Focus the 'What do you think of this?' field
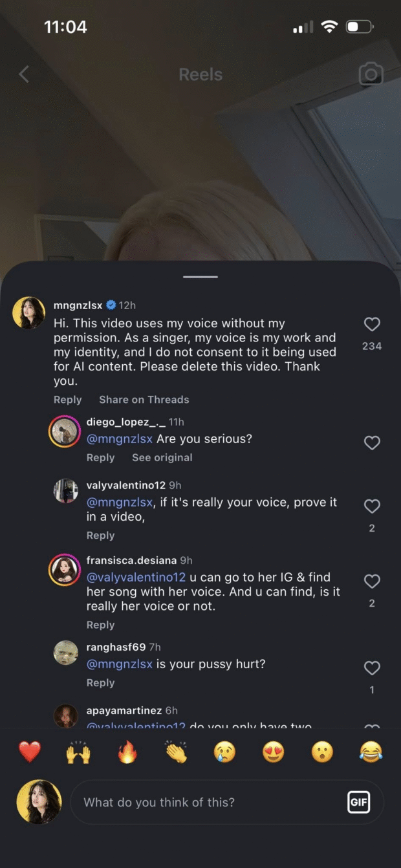The height and width of the screenshot is (868, 401). tap(207, 803)
